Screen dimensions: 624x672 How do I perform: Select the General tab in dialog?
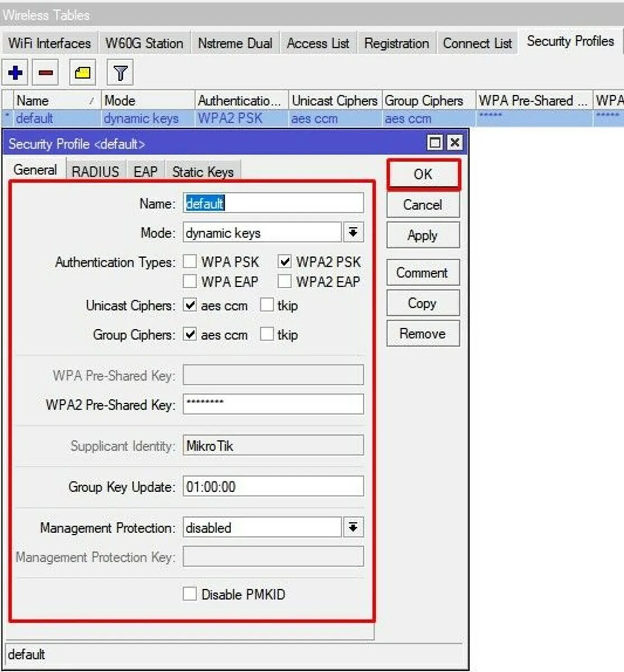[35, 170]
